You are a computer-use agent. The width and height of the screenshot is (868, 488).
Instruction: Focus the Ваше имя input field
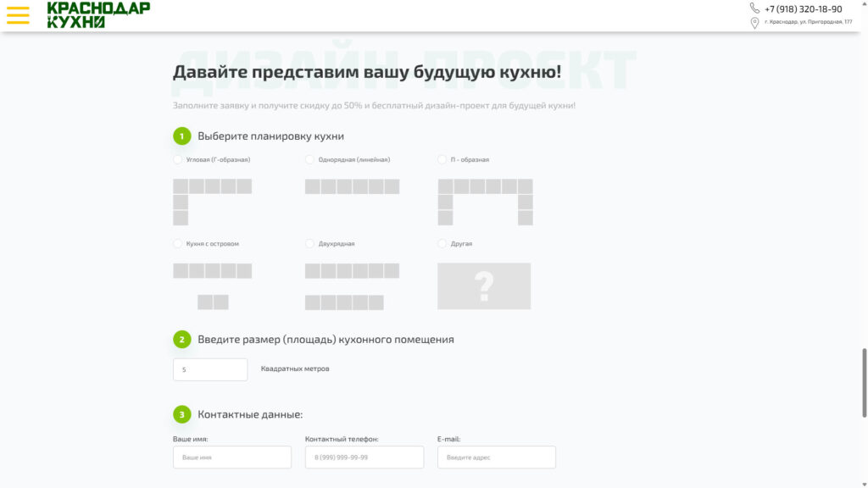231,457
